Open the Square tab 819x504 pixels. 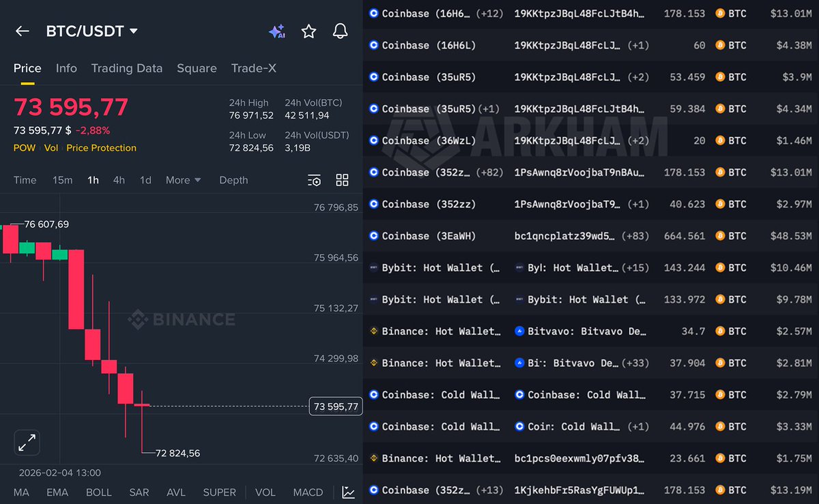pos(197,68)
